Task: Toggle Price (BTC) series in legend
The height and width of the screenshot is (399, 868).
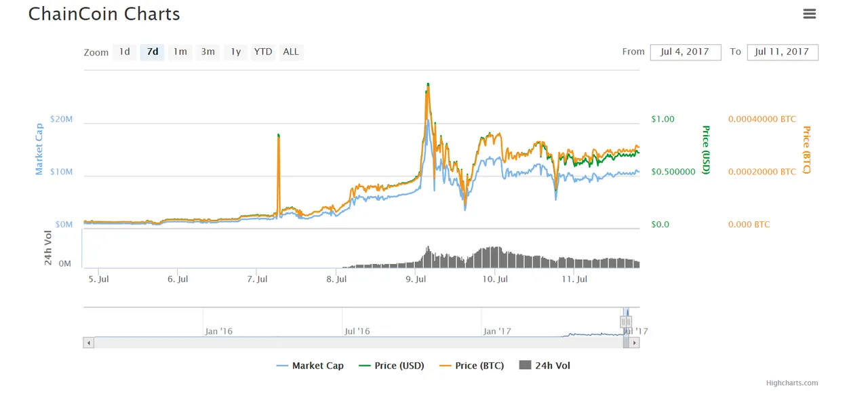Action: pyautogui.click(x=471, y=366)
